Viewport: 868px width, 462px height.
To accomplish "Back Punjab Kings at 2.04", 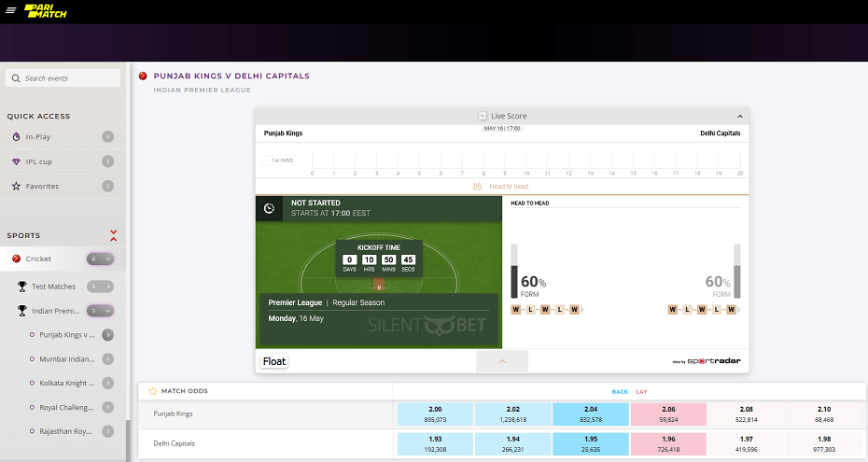I will pyautogui.click(x=591, y=413).
